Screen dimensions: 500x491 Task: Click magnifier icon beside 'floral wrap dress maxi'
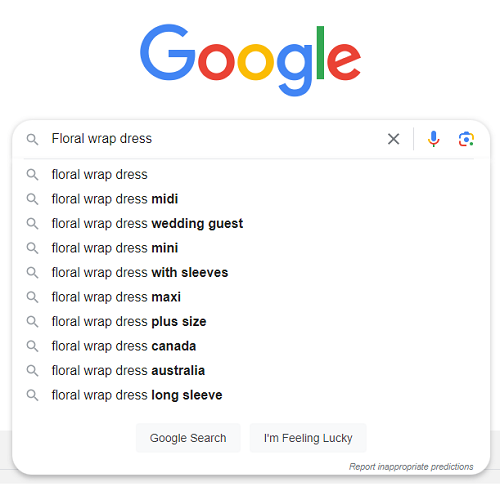pyautogui.click(x=32, y=297)
